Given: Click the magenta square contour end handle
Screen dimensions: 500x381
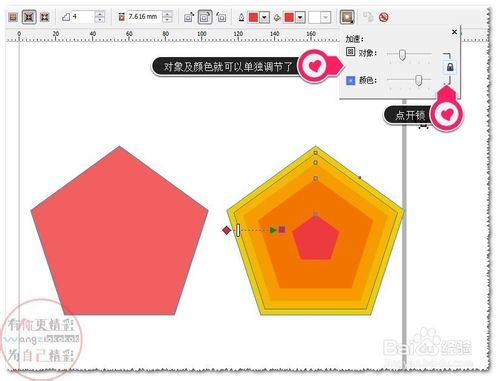Looking at the screenshot, I should coord(282,230).
